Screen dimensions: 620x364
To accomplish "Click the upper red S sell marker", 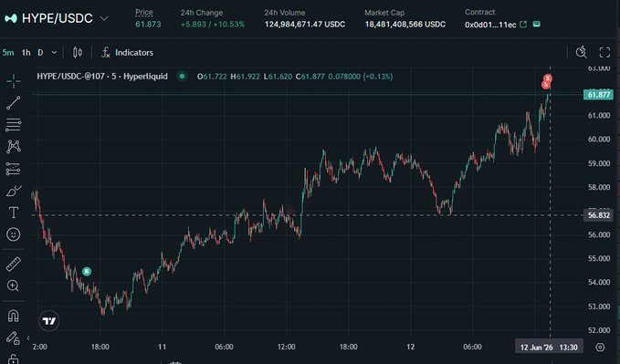I will coord(548,78).
